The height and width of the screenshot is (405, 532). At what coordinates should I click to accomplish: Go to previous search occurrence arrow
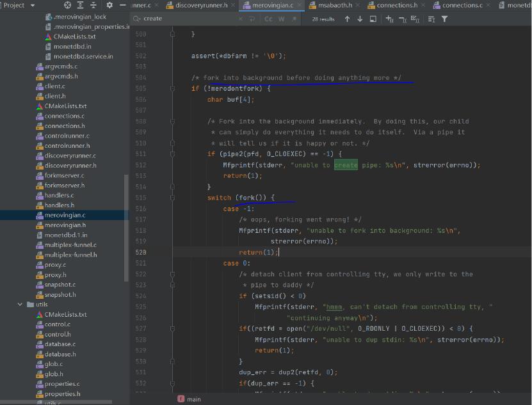click(x=347, y=19)
